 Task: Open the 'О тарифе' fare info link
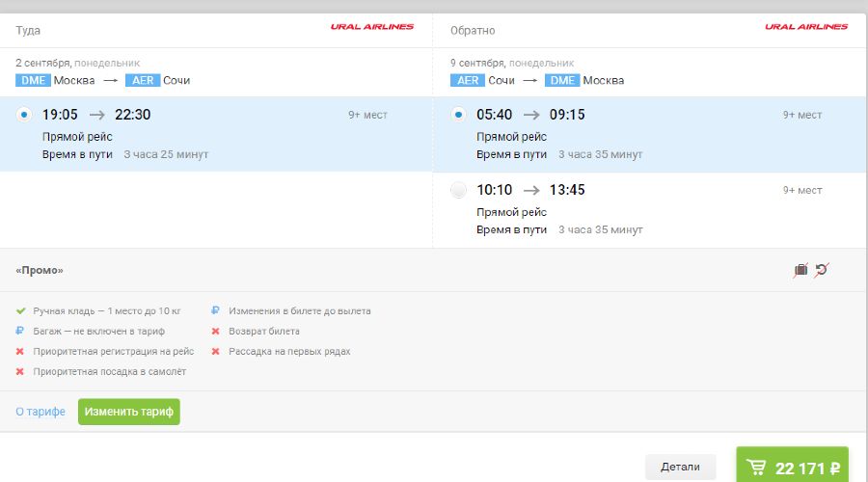(41, 412)
